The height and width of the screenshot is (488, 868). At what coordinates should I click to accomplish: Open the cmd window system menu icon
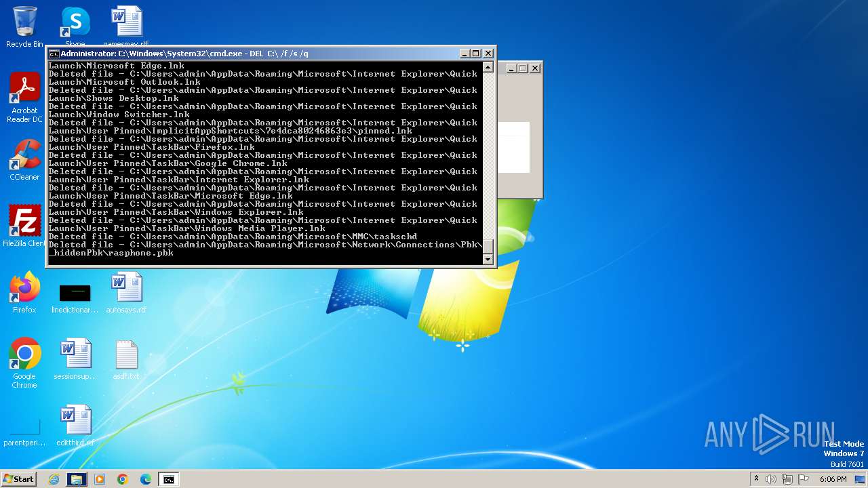(x=54, y=54)
